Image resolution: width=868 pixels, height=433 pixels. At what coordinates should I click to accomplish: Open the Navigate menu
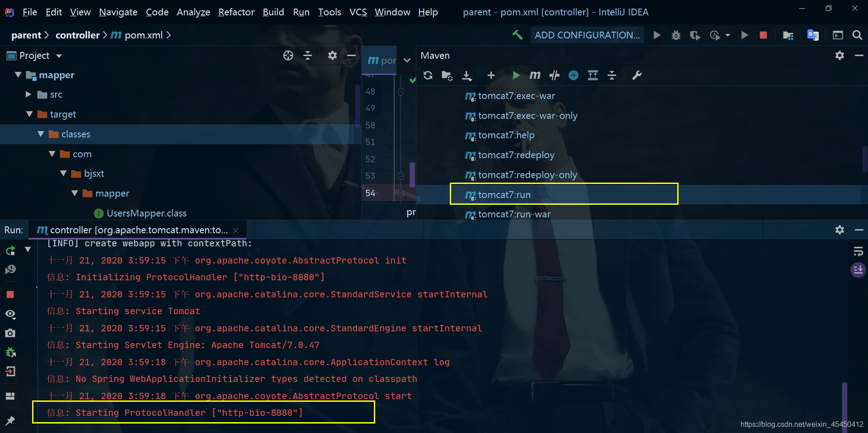pyautogui.click(x=118, y=12)
